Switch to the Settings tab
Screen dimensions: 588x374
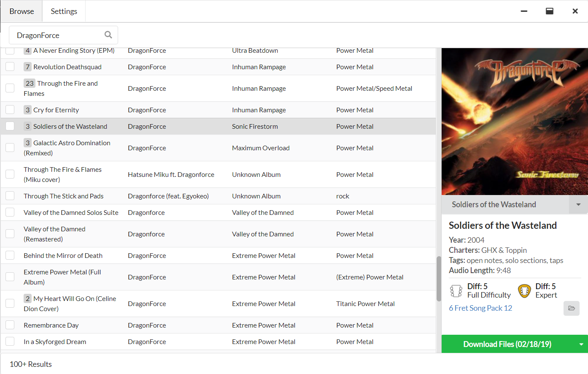pyautogui.click(x=64, y=11)
